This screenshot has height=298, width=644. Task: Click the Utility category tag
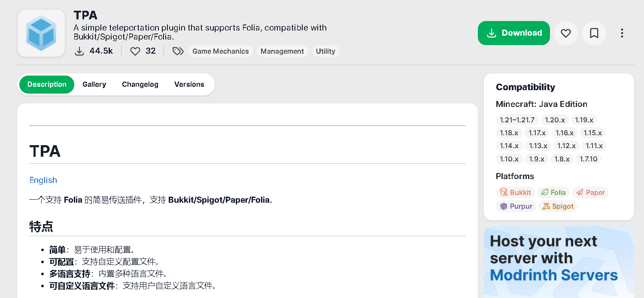point(325,51)
